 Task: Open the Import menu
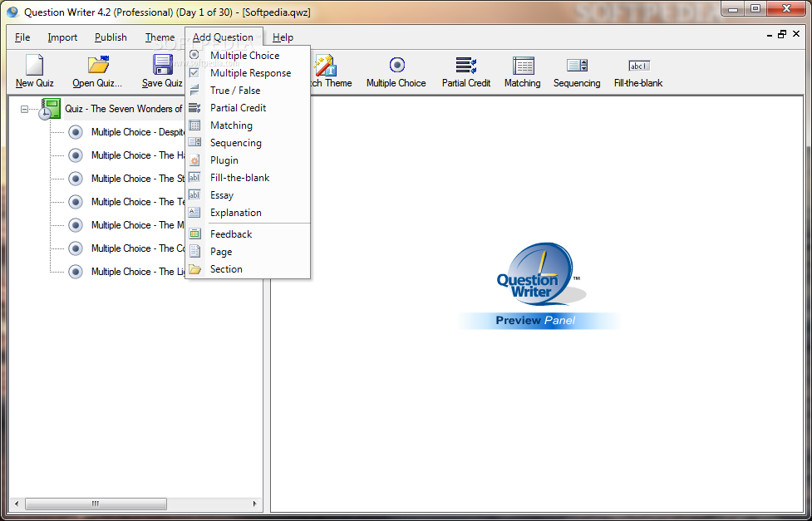click(x=62, y=37)
